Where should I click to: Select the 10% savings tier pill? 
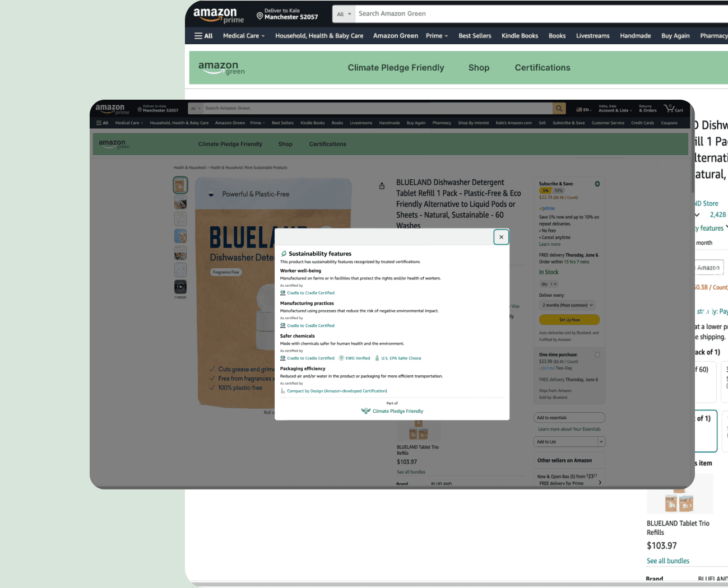558,190
